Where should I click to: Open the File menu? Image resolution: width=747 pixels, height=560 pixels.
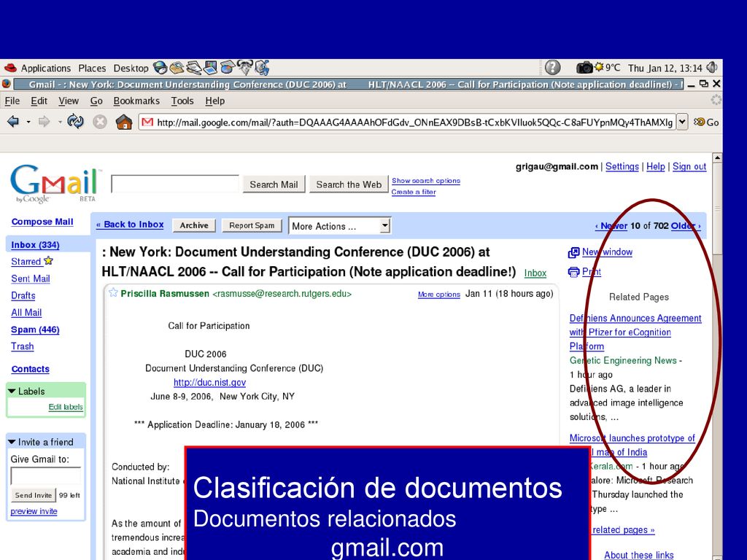(12, 101)
